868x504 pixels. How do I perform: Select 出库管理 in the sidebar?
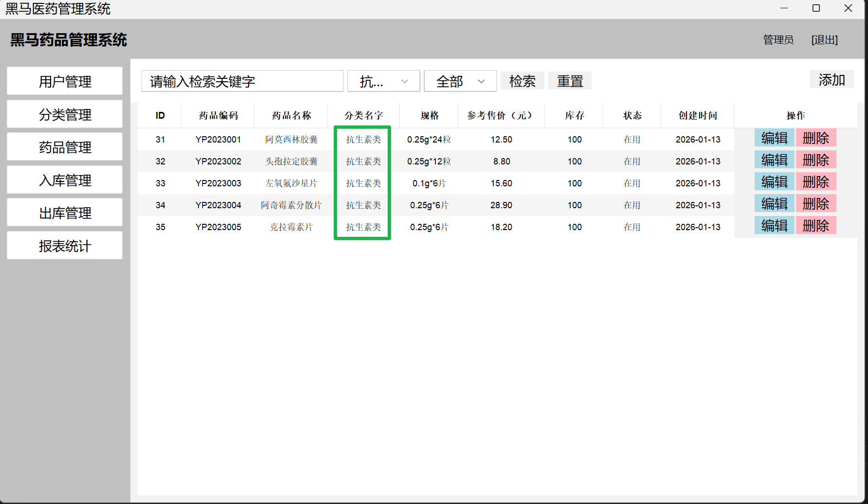(65, 213)
